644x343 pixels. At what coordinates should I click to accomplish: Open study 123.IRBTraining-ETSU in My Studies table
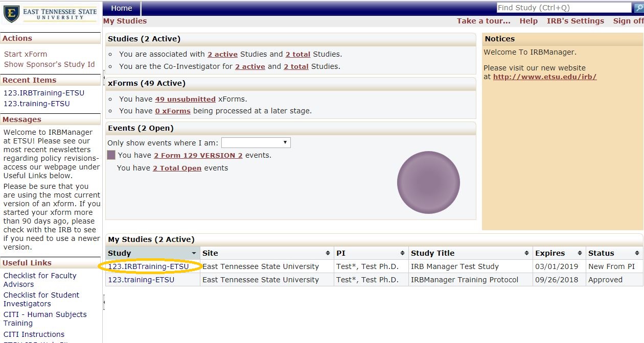(148, 266)
